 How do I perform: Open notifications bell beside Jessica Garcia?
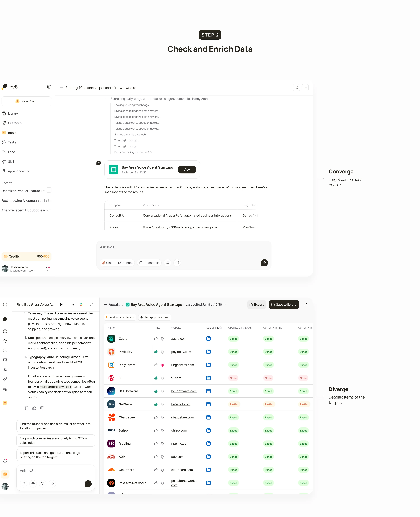point(48,268)
